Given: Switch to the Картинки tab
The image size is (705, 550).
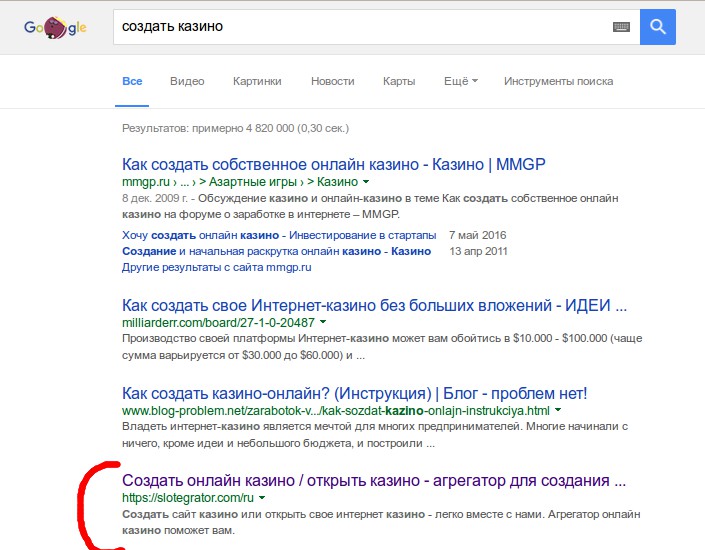Looking at the screenshot, I should 257,81.
